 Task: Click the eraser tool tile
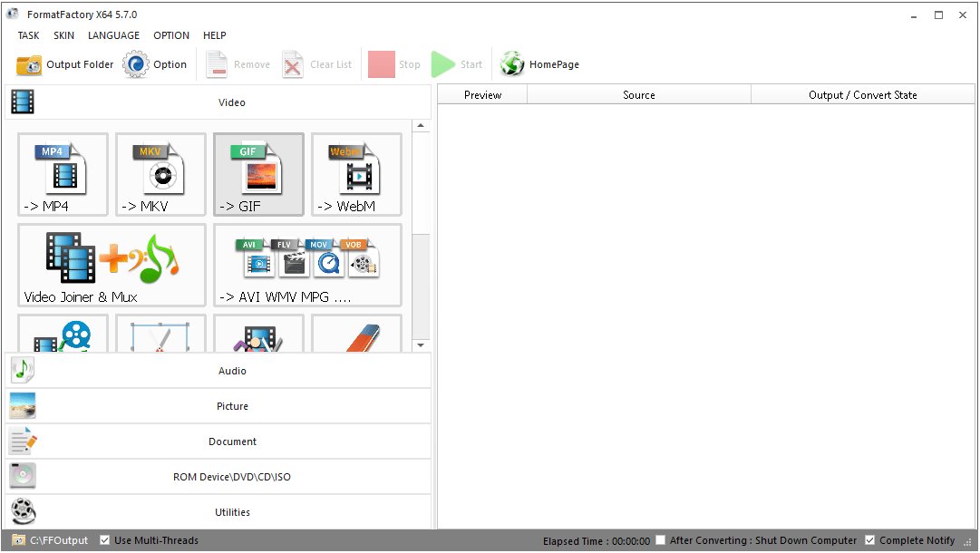coord(356,333)
